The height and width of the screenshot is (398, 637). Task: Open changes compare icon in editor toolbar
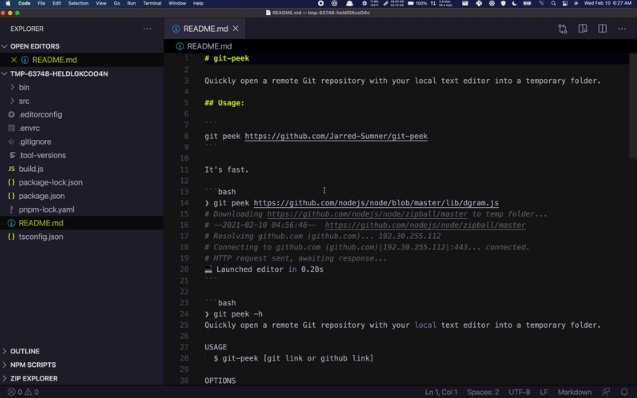563,29
